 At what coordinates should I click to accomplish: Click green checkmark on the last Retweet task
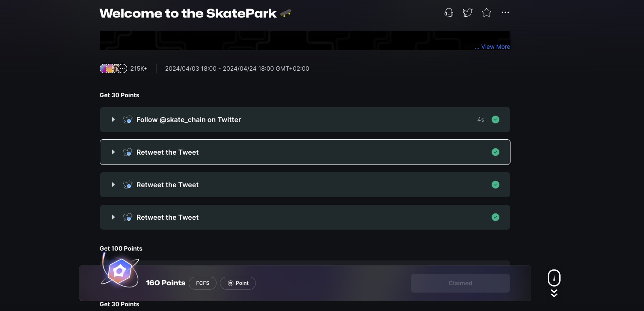point(496,217)
